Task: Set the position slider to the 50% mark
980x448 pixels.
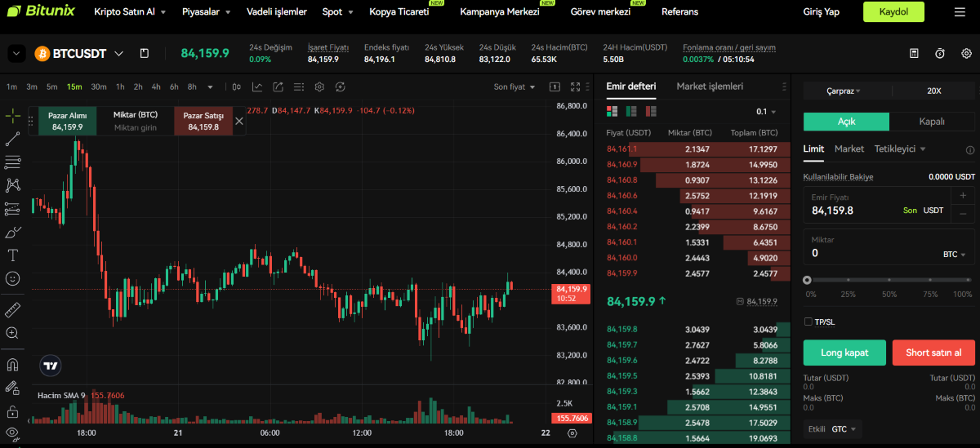Action: [889, 280]
